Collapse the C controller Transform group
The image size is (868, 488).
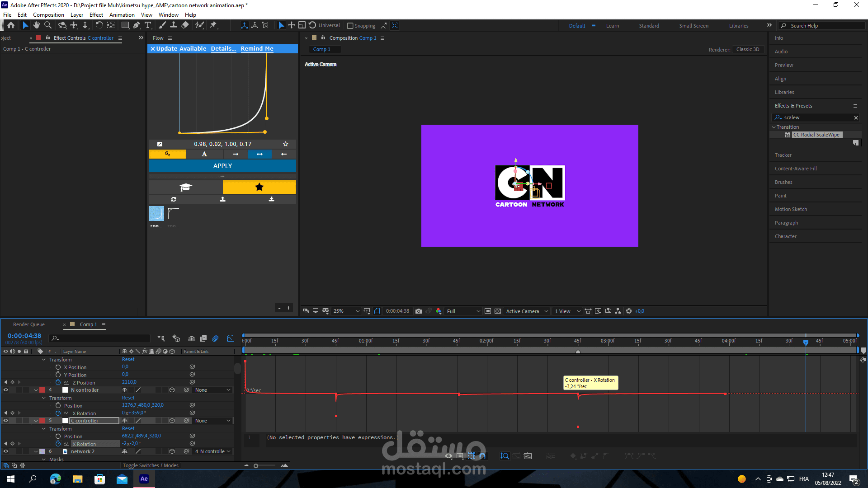44,428
